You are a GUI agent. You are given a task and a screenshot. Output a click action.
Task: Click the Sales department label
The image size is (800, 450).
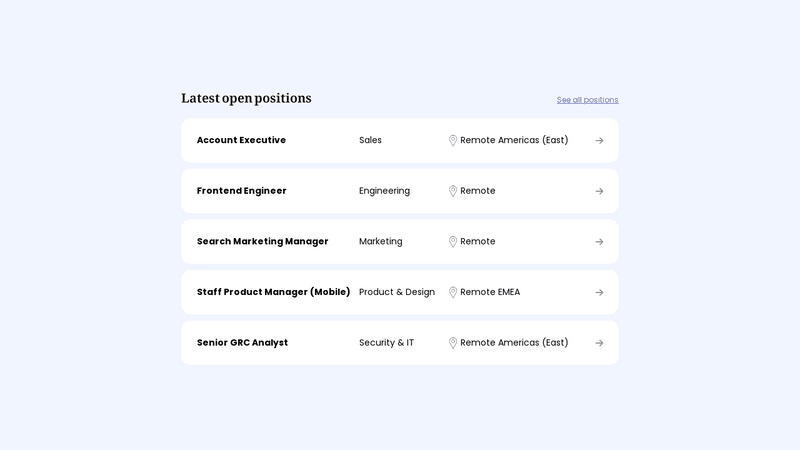[x=370, y=140]
